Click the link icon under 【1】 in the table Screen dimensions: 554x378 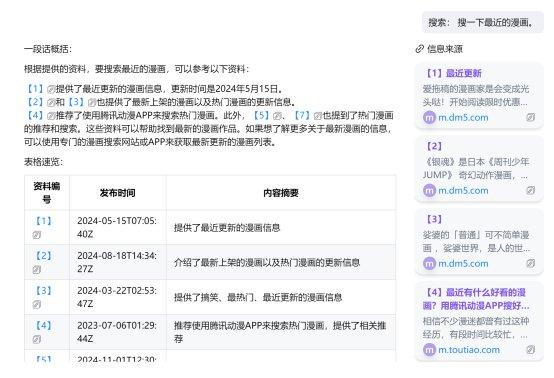pos(37,235)
